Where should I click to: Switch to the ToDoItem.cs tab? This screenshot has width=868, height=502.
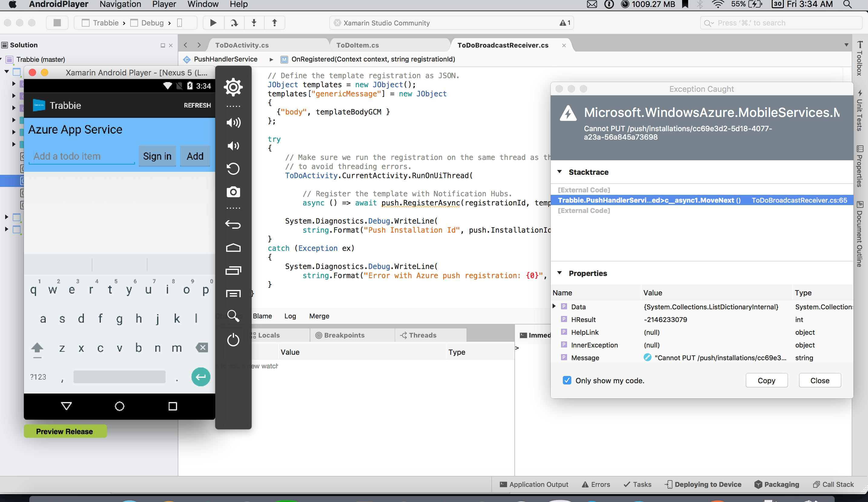point(357,45)
